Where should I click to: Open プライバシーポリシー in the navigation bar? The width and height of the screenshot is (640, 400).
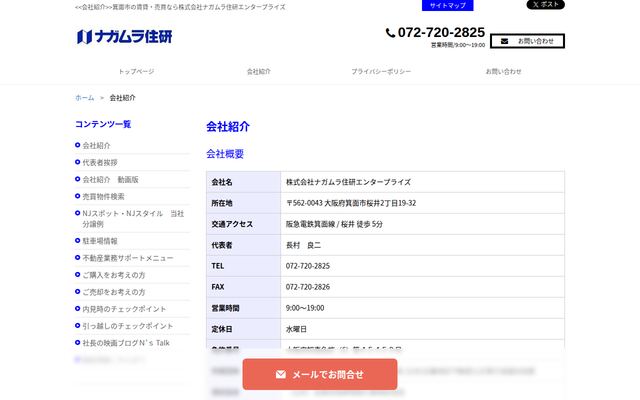[381, 71]
